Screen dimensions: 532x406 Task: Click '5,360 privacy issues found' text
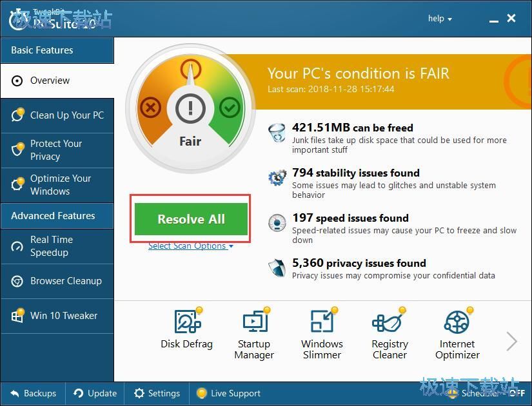(359, 263)
